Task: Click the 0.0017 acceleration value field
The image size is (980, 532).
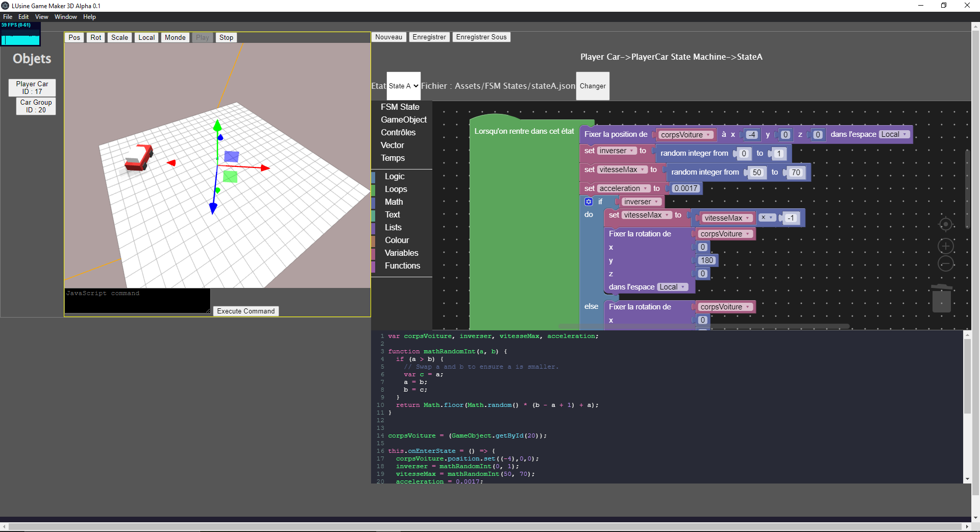Action: pos(686,188)
